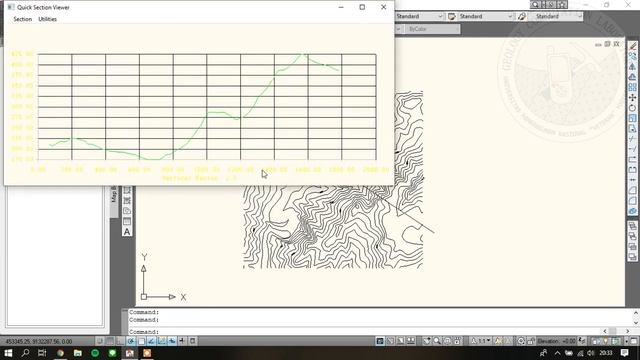Click the Bring to Front draw order icon
The width and height of the screenshot is (640, 360).
632,226
